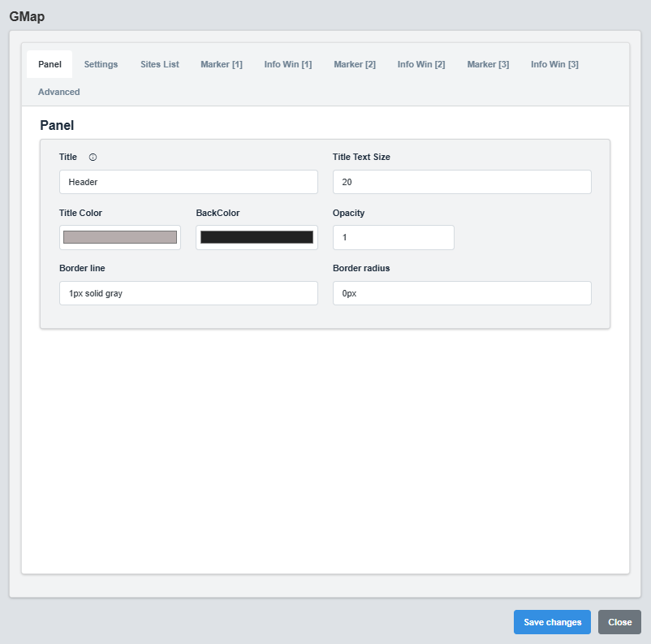Open the Info Win [3] tab
This screenshot has width=651, height=644.
[554, 64]
